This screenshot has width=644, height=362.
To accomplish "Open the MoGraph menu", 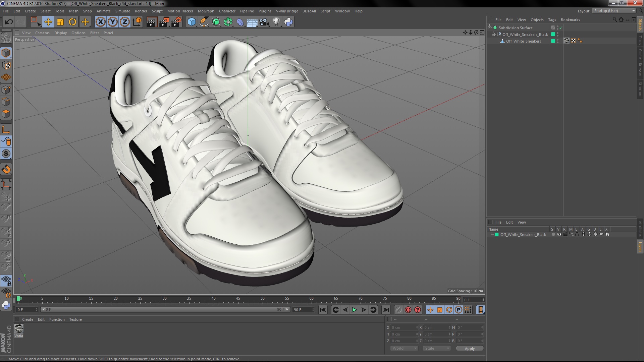I will click(206, 11).
